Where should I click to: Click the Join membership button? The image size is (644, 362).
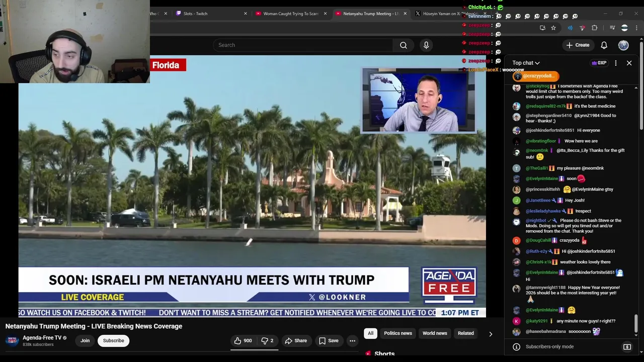tap(85, 340)
